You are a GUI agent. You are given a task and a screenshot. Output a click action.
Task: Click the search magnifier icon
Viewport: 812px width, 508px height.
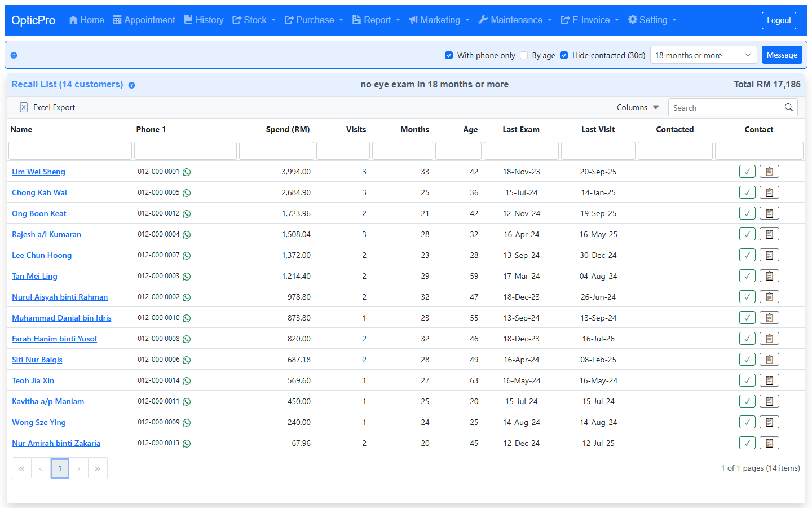click(789, 107)
